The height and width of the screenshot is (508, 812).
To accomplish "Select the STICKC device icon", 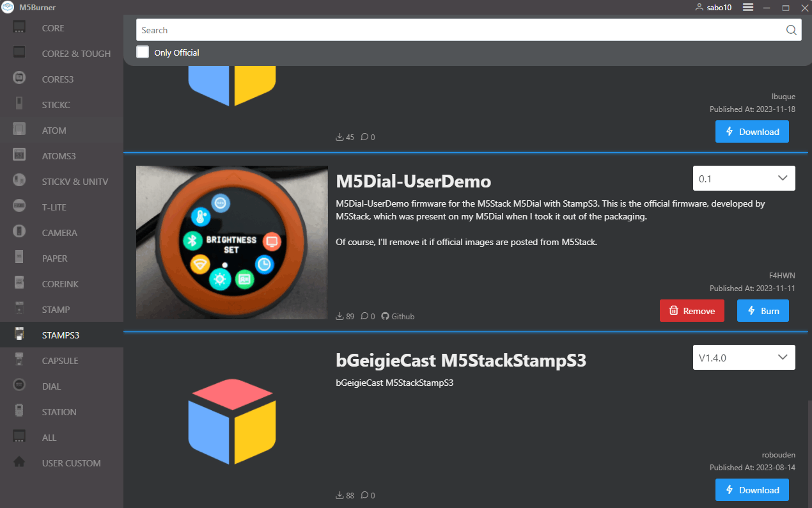I will [19, 104].
